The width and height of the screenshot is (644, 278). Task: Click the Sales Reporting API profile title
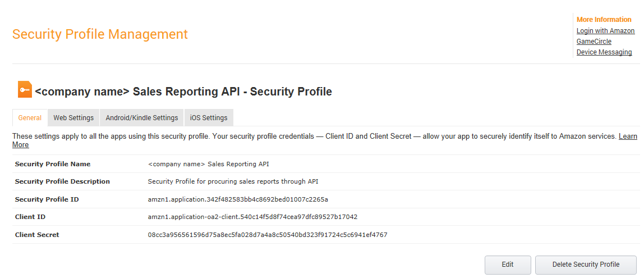pyautogui.click(x=183, y=92)
